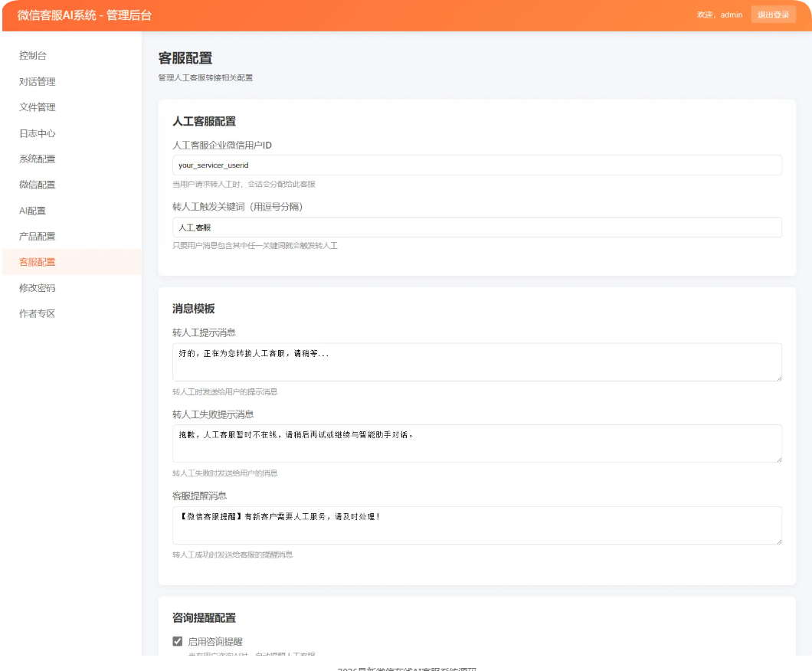Open the 文件管理 file management section
This screenshot has width=812, height=671.
(x=36, y=107)
